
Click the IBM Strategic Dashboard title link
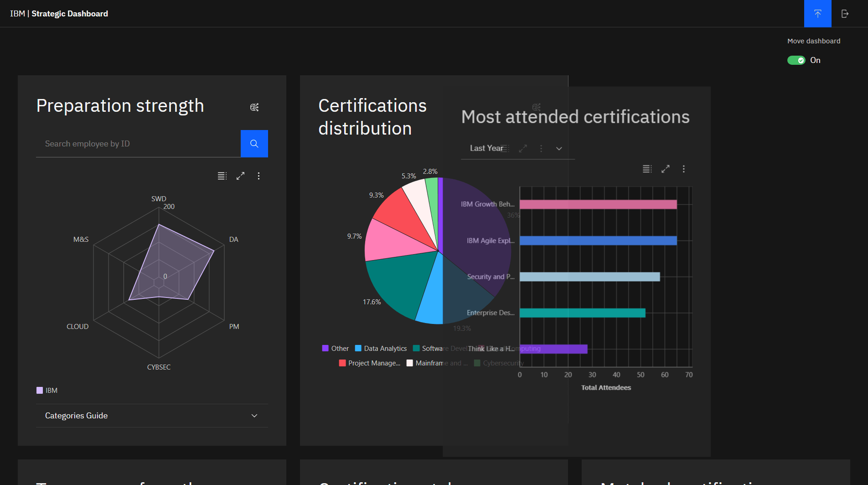click(59, 14)
